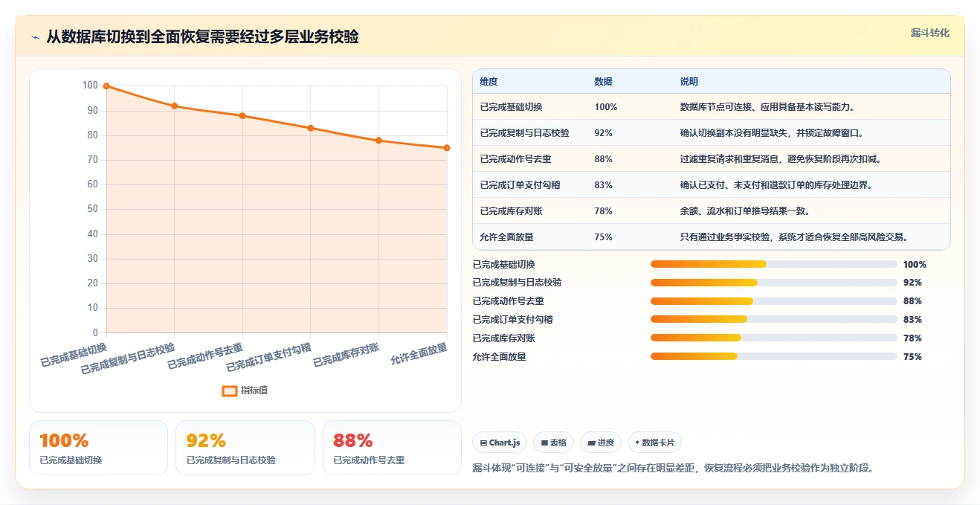Click the chart data point for 已完成复制与日志校验
Screen dimensions: 980x505
[174, 106]
